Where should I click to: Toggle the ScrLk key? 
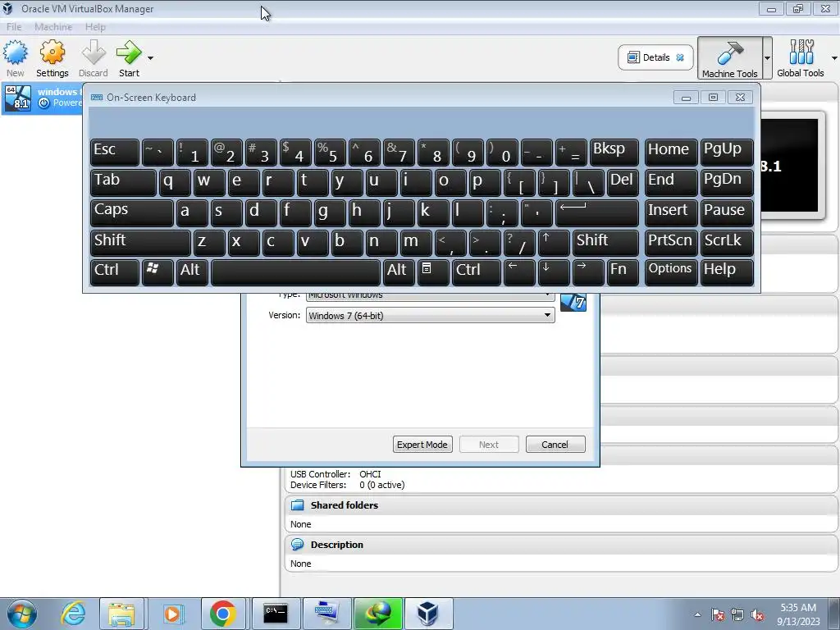coord(727,243)
